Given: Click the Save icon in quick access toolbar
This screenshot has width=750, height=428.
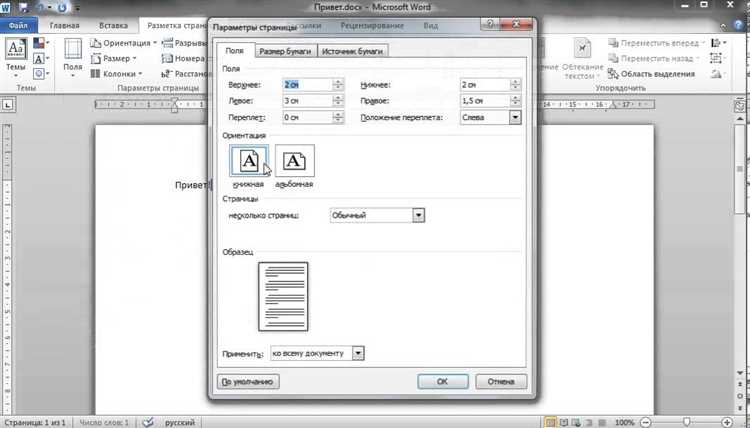Looking at the screenshot, I should pos(24,8).
